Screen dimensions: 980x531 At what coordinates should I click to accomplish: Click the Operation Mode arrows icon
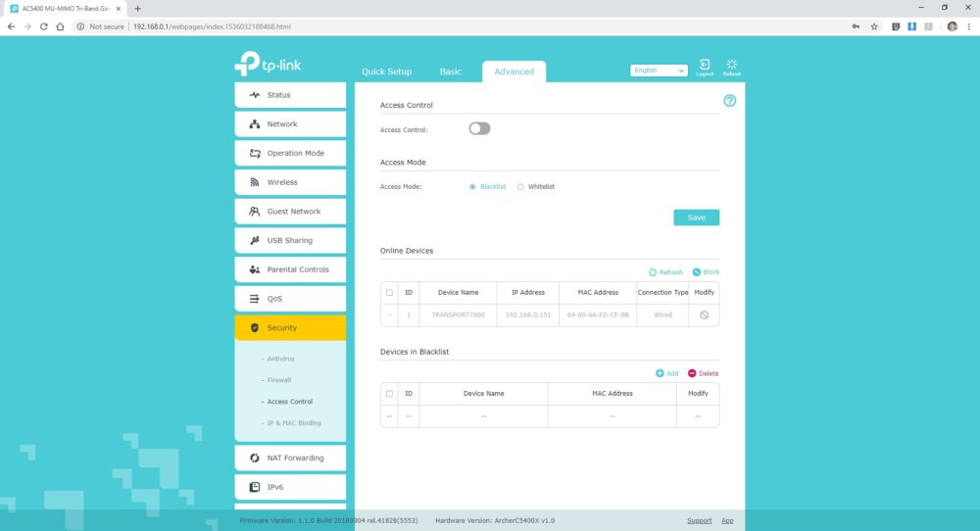[x=255, y=153]
